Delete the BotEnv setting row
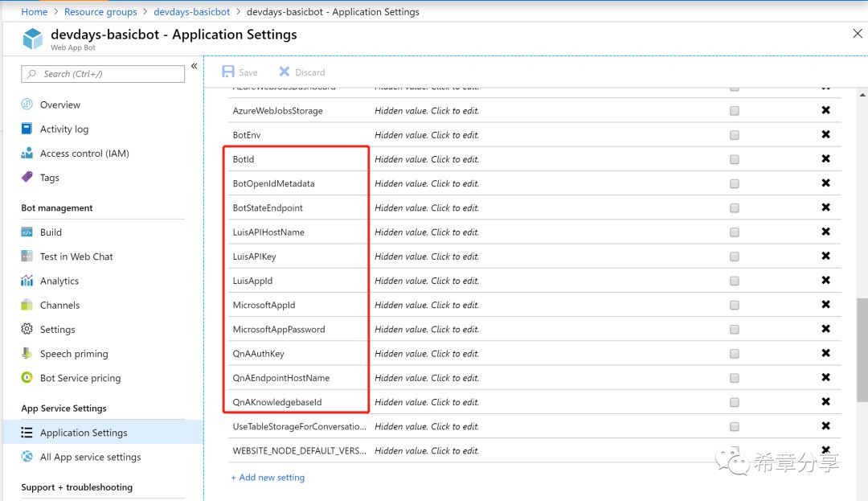The image size is (868, 501). pyautogui.click(x=825, y=134)
